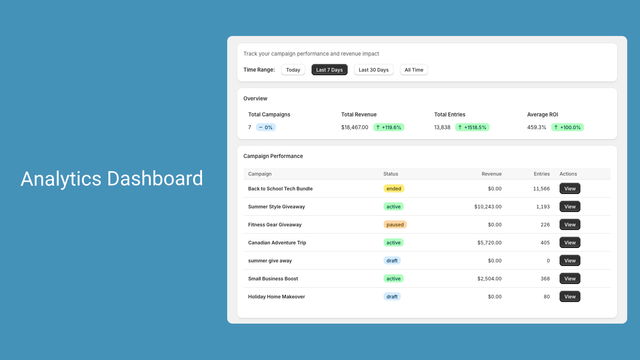Click Canadian Adventure Trip's active badge
This screenshot has width=640, height=360.
click(393, 242)
